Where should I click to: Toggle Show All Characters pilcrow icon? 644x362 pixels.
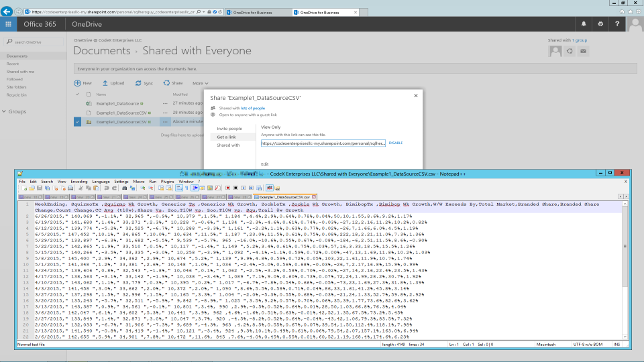(187, 188)
